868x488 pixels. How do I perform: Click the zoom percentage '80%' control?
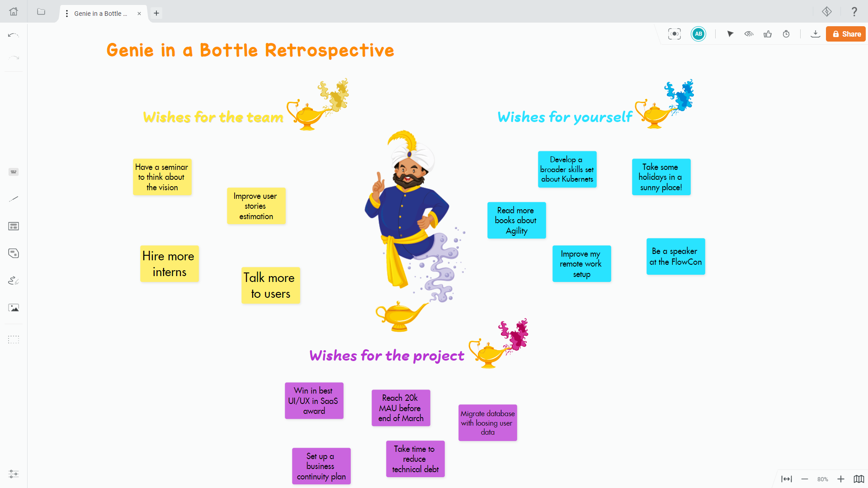click(823, 477)
